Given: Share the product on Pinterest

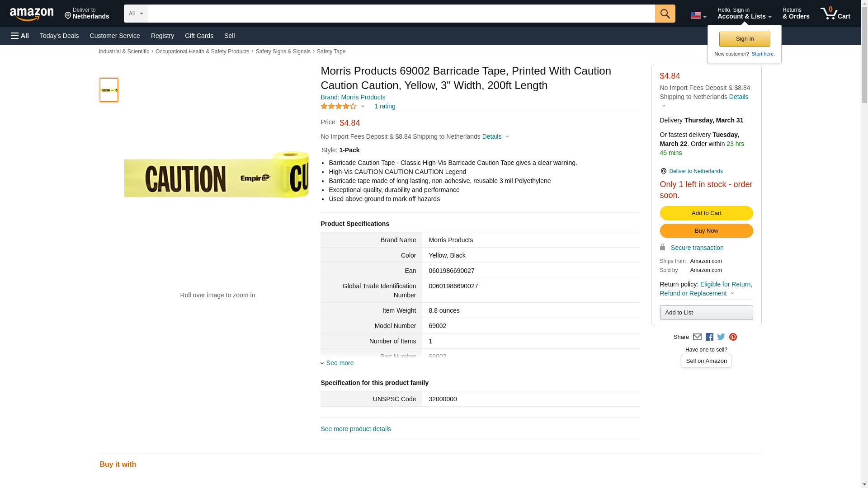Looking at the screenshot, I should [733, 337].
